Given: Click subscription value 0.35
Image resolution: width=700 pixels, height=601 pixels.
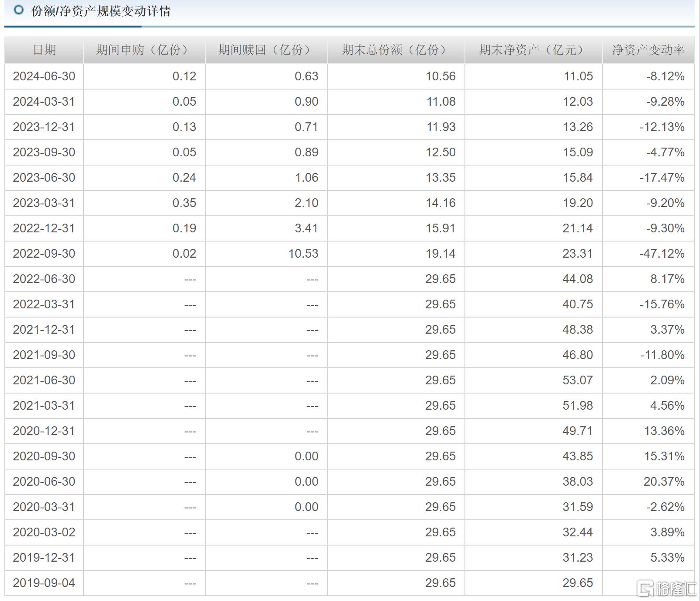Looking at the screenshot, I should pyautogui.click(x=184, y=203).
